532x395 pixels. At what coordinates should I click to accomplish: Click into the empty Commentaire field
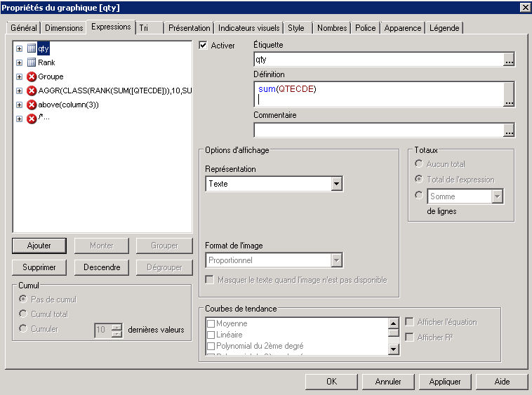pos(378,130)
